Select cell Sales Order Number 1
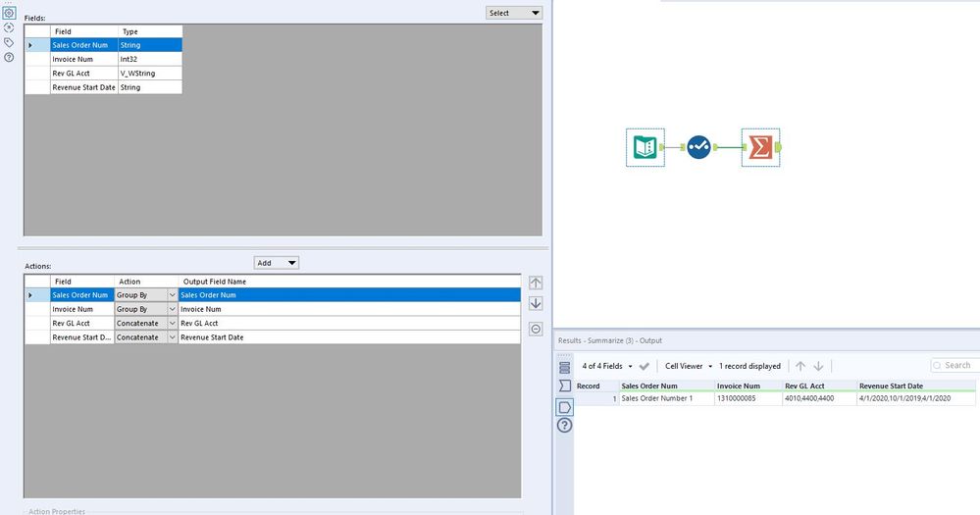This screenshot has width=980, height=515. (666, 398)
